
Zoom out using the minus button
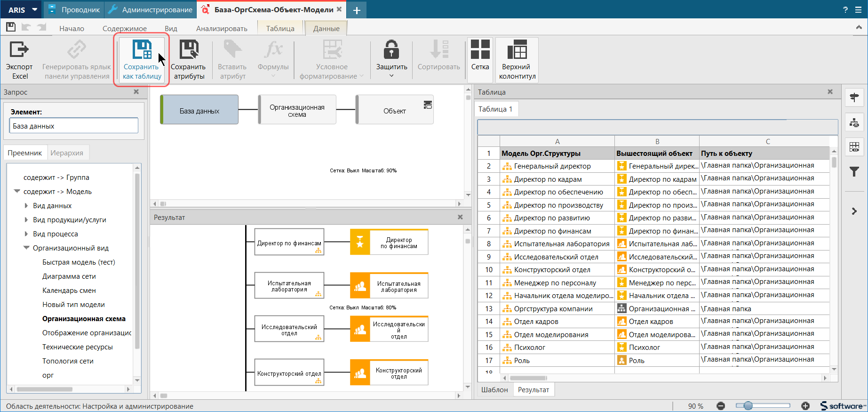pos(721,406)
